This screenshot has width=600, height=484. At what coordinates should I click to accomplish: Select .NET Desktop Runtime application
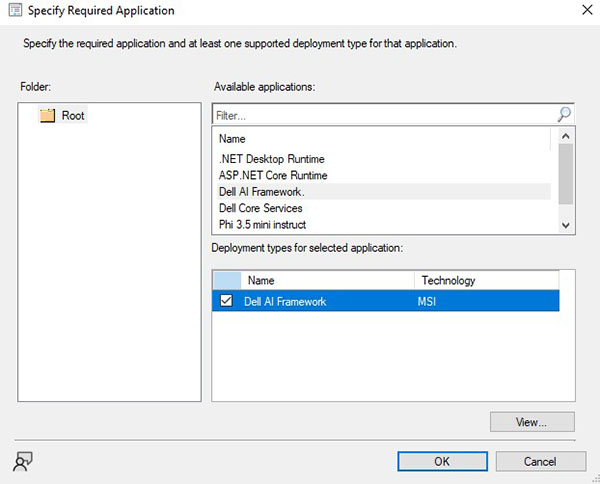(x=271, y=159)
